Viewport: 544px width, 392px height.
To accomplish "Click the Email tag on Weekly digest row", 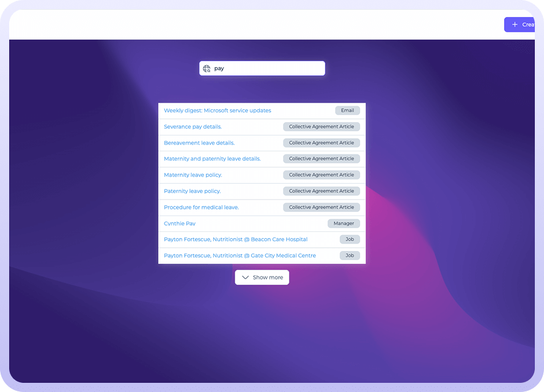I will 347,111.
